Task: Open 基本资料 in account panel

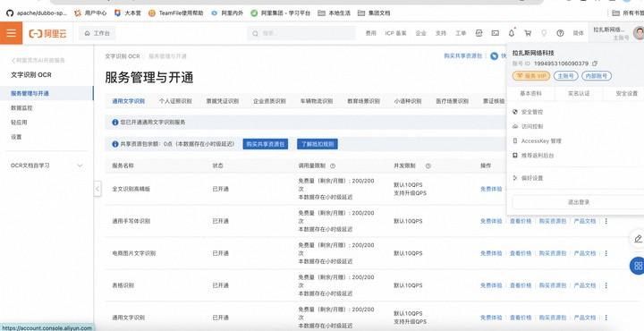Action: pos(530,94)
